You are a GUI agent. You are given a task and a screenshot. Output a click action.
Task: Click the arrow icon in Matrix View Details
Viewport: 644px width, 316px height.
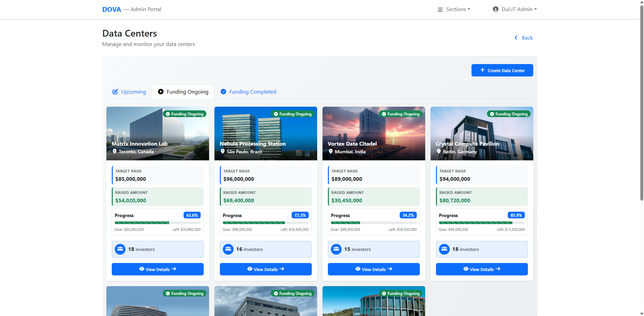(x=174, y=269)
